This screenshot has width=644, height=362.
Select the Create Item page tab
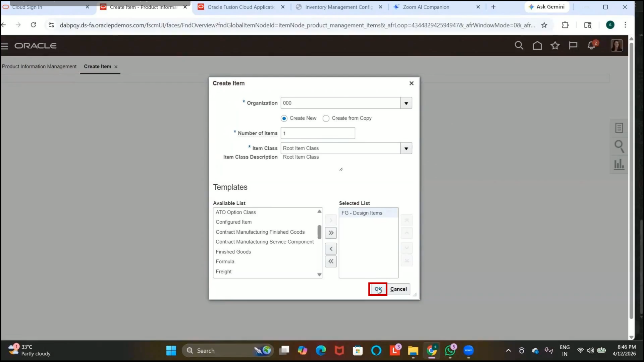point(97,66)
